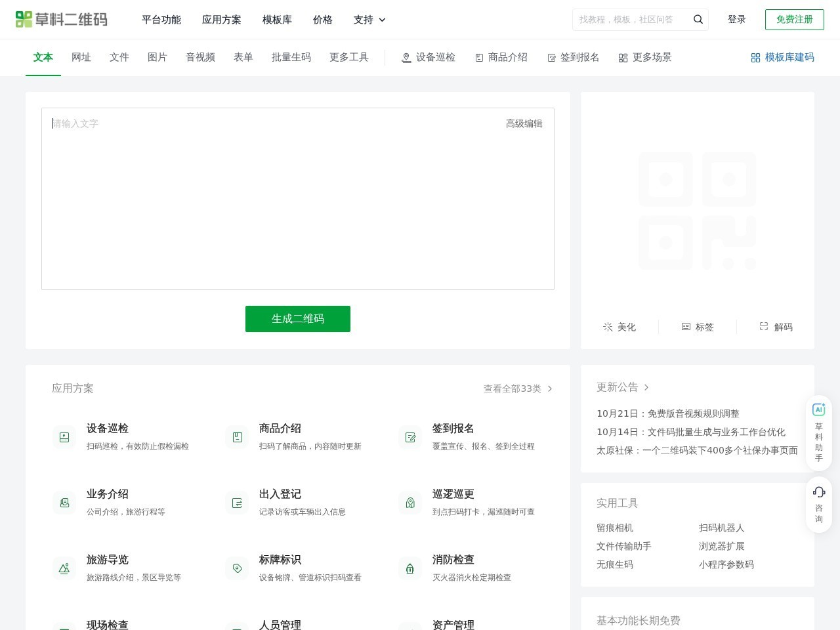Click the 巡逻巡更 card icon
Viewport: 840px width, 630px height.
tap(410, 503)
